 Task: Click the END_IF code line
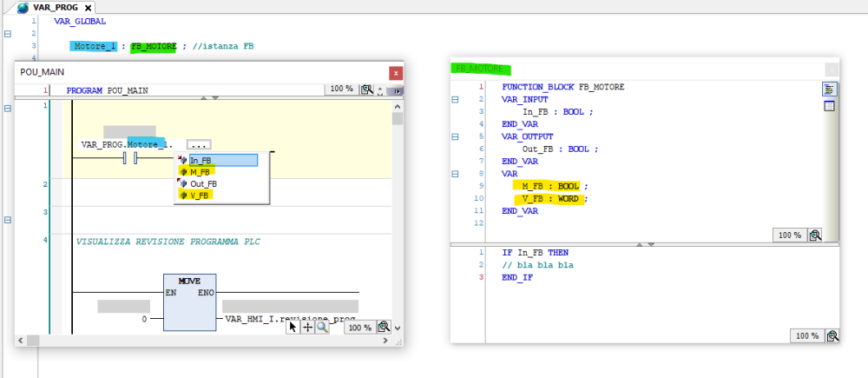tap(517, 277)
